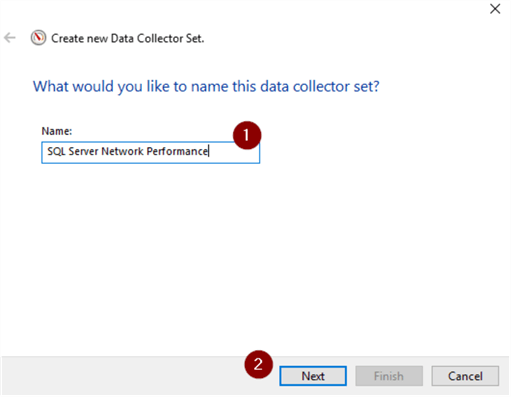
Task: Advance the wizard with the Next button
Action: click(x=313, y=376)
